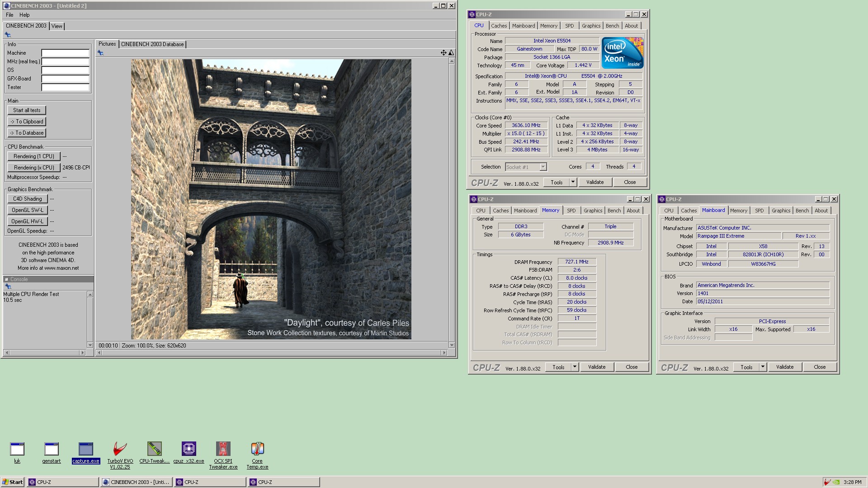Click the Intel Xeon inside logo
This screenshot has height=488, width=868.
click(x=623, y=53)
